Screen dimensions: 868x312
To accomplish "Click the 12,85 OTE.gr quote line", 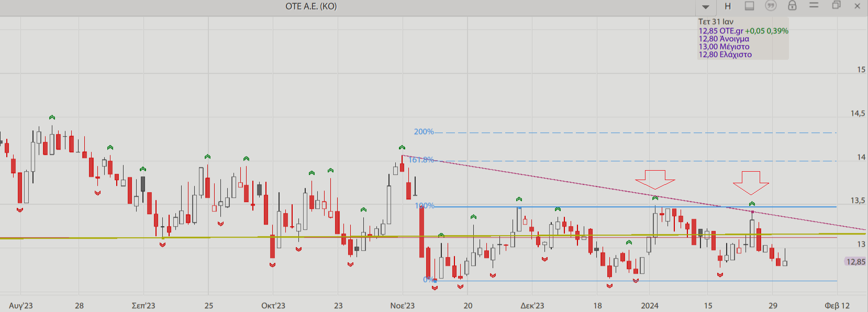I will coord(721,31).
